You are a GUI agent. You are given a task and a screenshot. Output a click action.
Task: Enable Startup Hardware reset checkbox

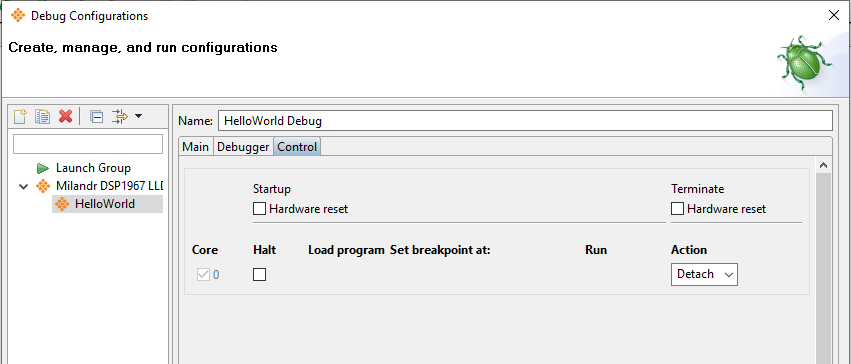click(259, 209)
